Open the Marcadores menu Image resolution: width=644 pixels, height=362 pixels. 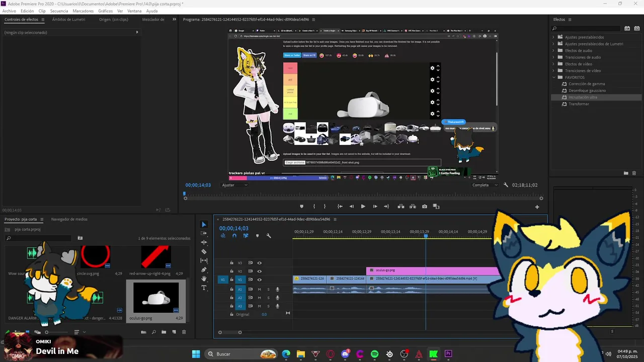tap(83, 11)
